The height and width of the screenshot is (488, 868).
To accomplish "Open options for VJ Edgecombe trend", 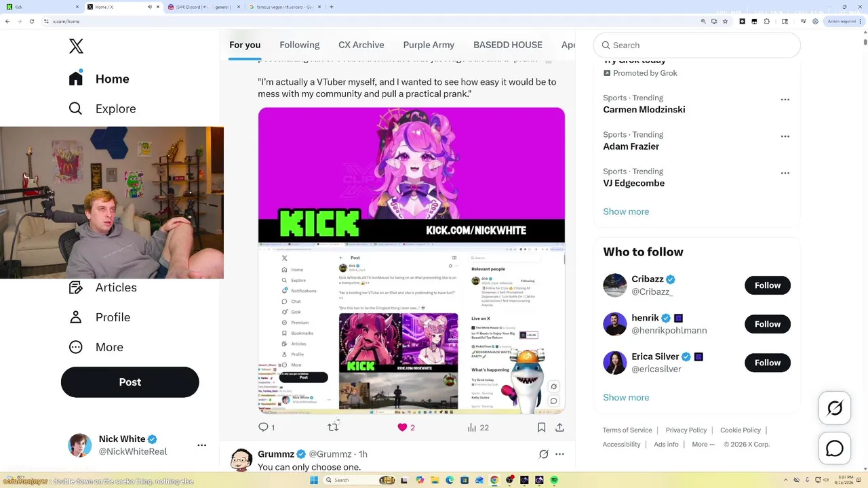I will [785, 173].
